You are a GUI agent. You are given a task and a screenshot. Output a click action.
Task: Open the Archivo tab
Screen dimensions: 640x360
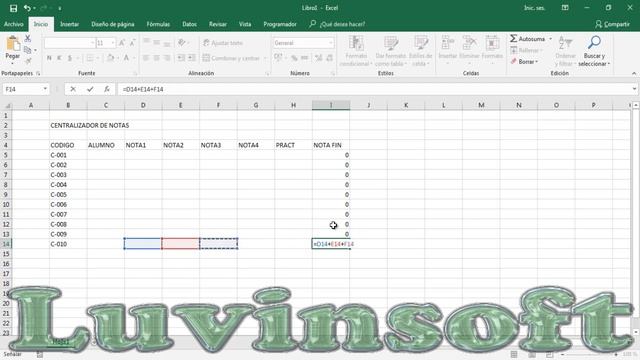click(13, 24)
